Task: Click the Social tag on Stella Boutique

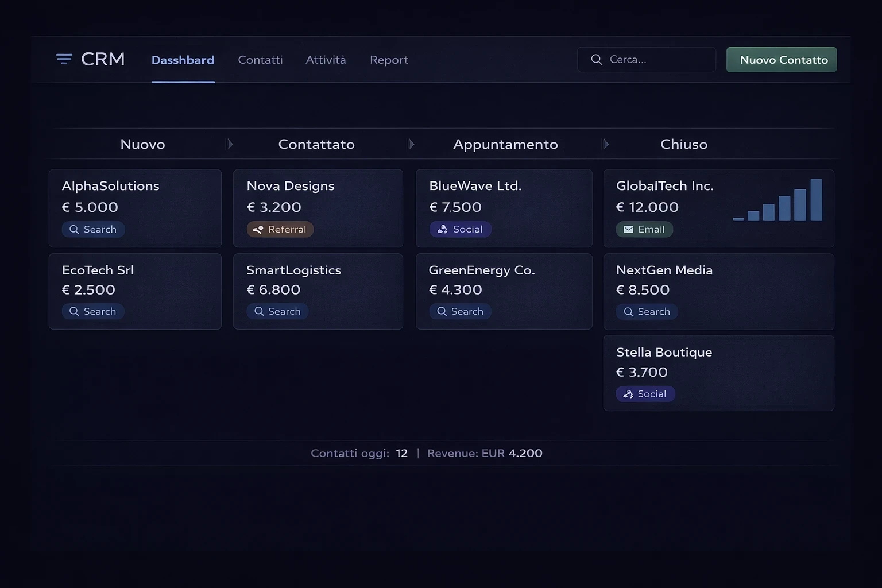Action: tap(645, 394)
